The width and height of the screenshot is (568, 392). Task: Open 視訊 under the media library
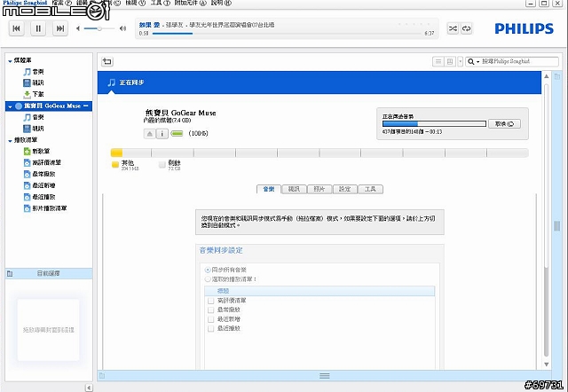point(34,82)
